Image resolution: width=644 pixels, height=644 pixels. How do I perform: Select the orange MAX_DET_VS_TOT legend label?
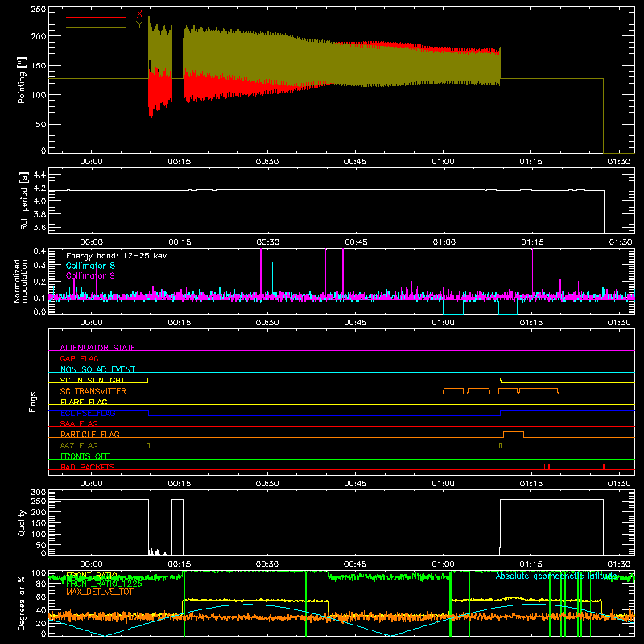100,592
